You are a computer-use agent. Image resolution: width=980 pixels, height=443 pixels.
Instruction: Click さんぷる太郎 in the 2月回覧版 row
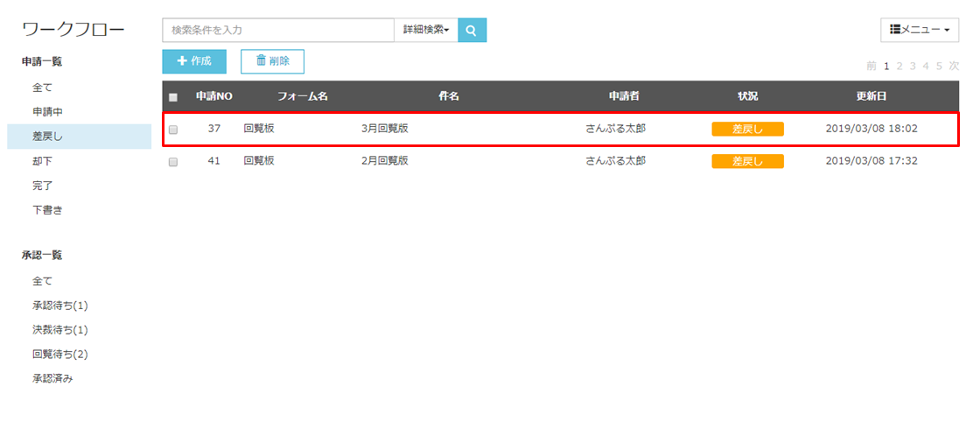point(616,161)
